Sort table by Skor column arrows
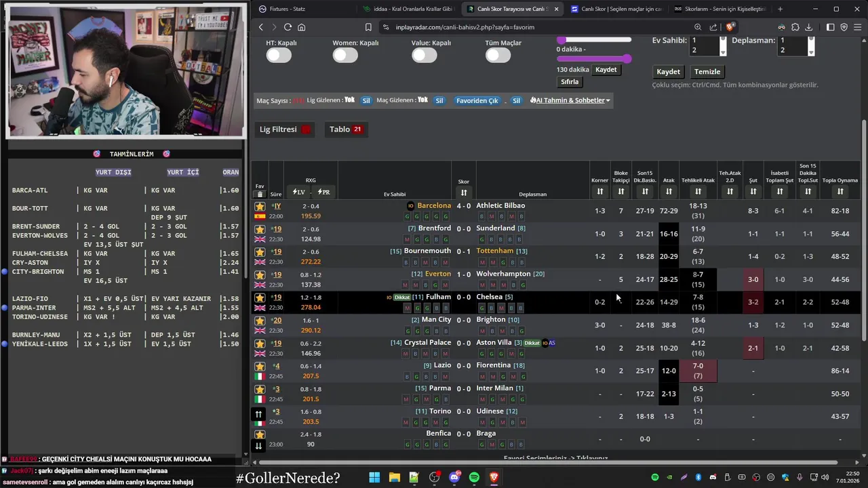 [464, 192]
